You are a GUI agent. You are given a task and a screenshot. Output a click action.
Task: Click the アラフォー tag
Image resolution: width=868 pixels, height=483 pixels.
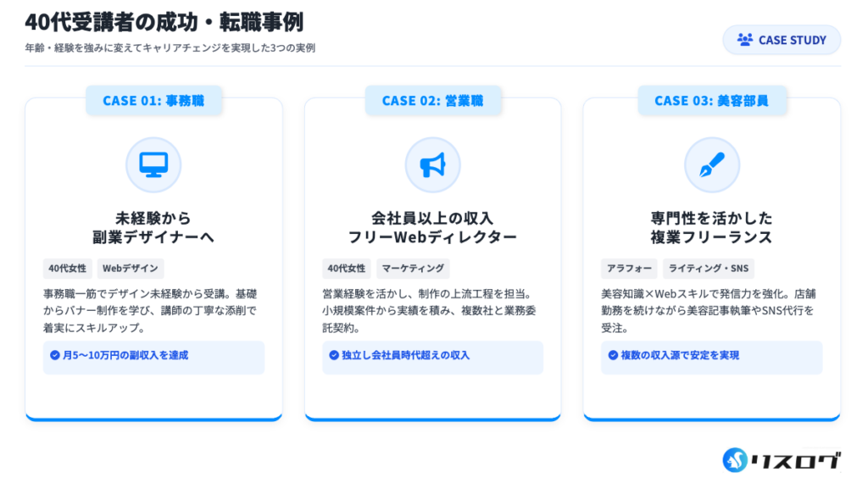629,269
